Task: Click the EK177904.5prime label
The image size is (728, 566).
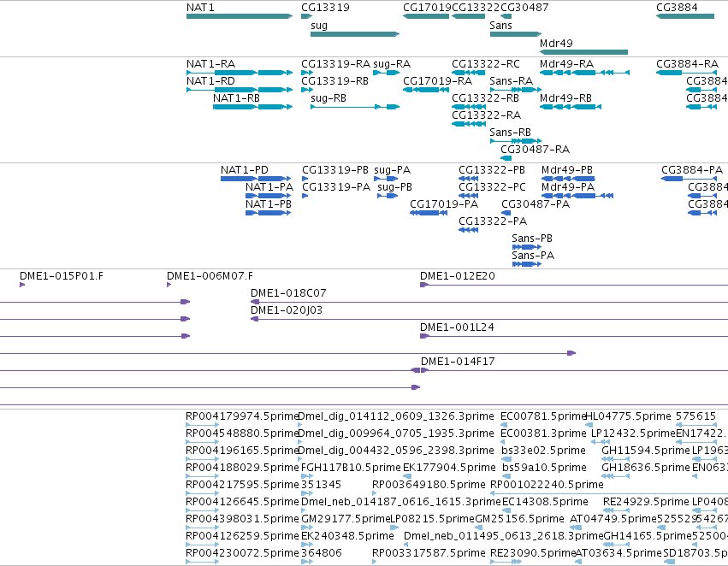Action: coord(449,468)
